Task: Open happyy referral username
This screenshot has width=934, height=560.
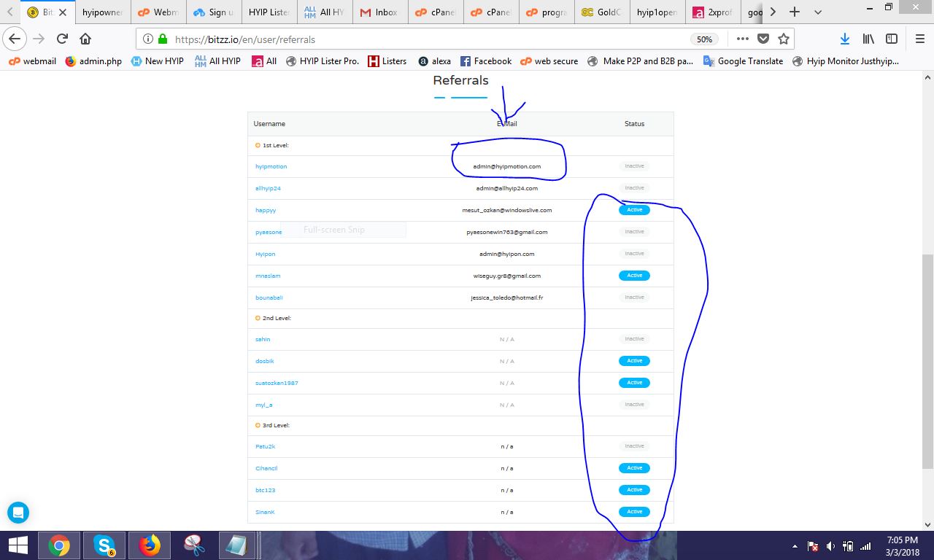Action: (x=266, y=210)
